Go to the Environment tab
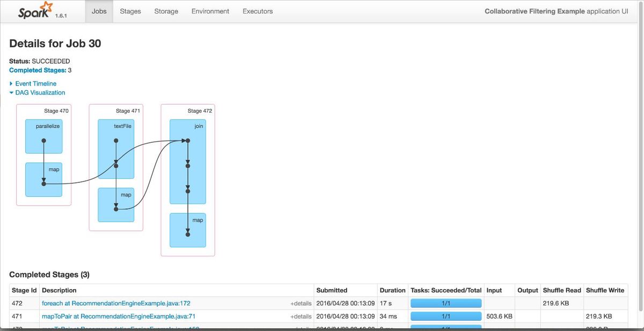This screenshot has width=644, height=331. pyautogui.click(x=210, y=11)
